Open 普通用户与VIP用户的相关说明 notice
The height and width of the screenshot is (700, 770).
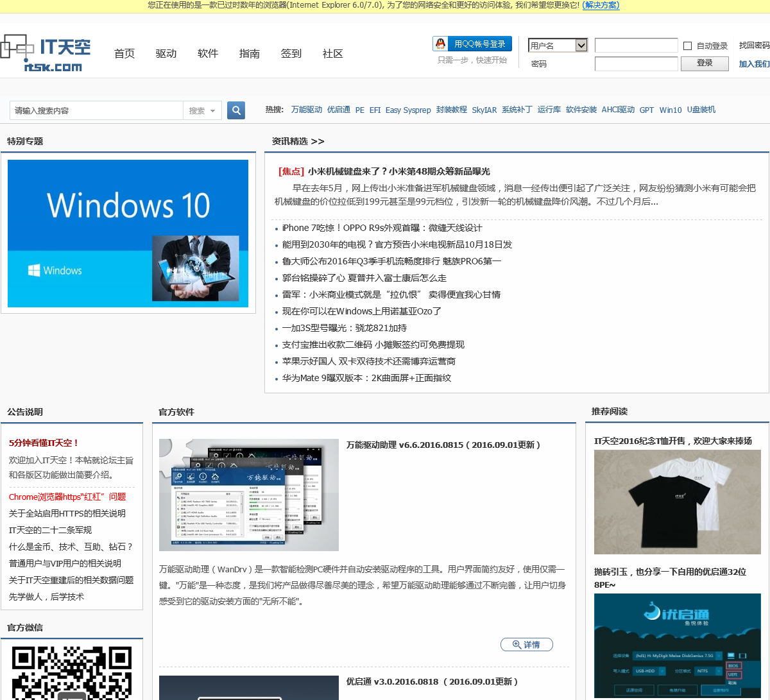point(65,563)
